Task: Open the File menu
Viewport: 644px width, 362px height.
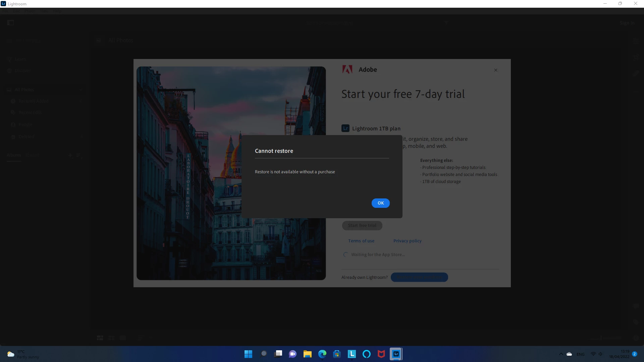Action: click(5, 11)
